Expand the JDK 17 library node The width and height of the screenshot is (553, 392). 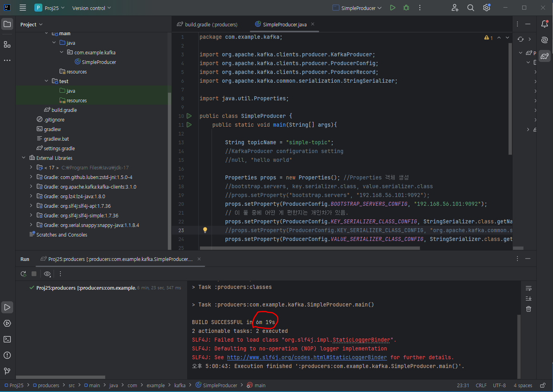tap(31, 167)
